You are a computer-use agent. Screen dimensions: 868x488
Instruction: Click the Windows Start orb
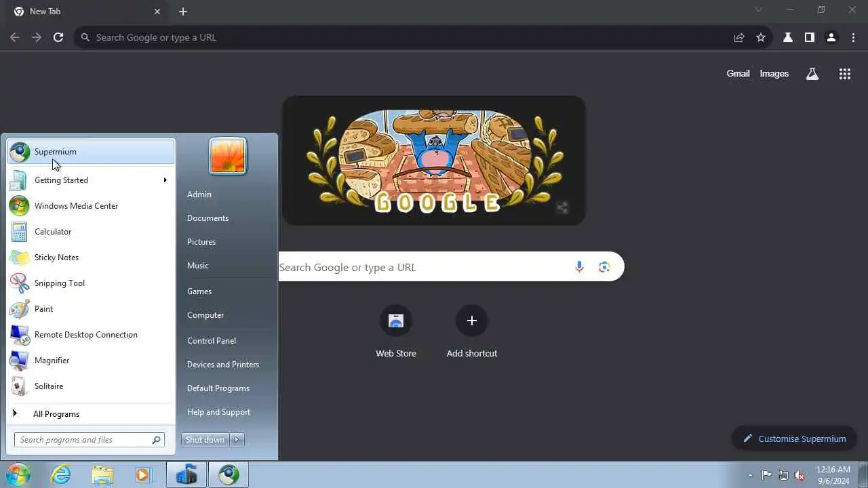[x=18, y=474]
